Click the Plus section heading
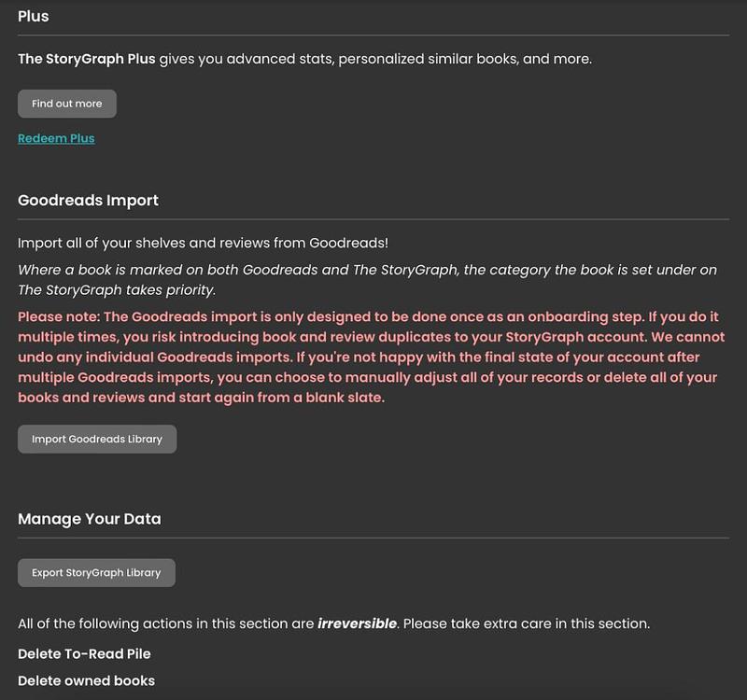Image resolution: width=747 pixels, height=700 pixels. tap(34, 16)
